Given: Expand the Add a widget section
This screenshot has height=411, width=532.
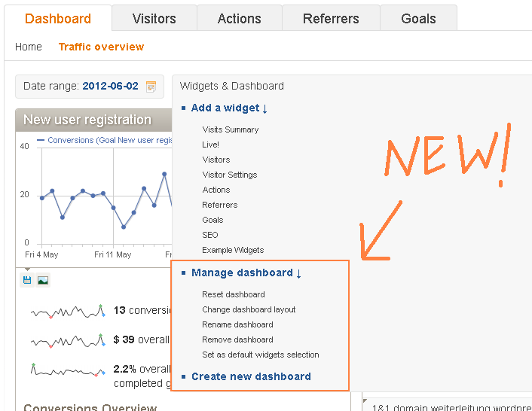Looking at the screenshot, I should pyautogui.click(x=229, y=108).
